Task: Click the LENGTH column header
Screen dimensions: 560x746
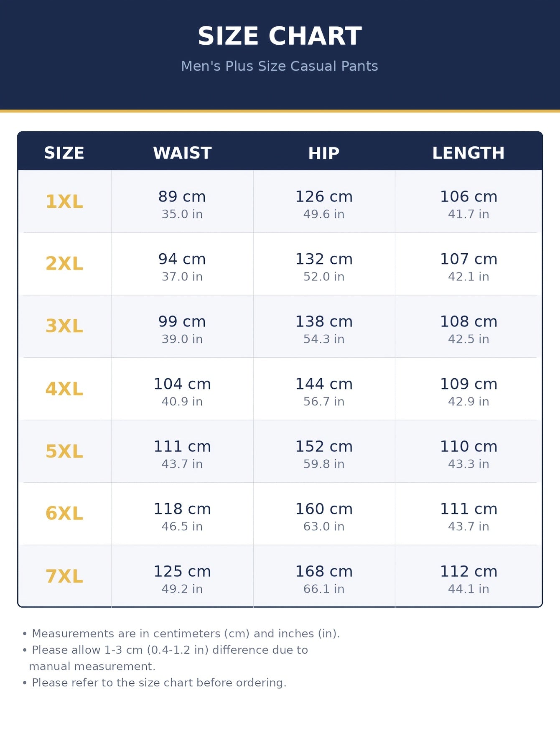Action: click(x=468, y=153)
